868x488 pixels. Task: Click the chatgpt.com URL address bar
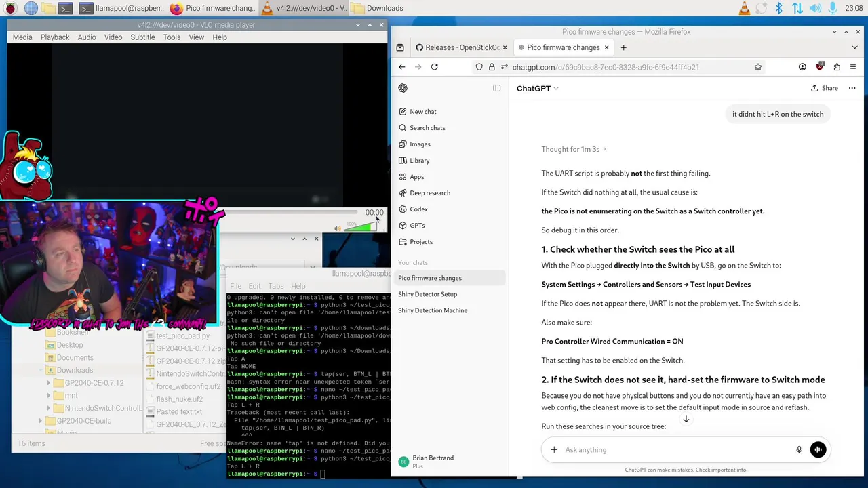pos(606,67)
